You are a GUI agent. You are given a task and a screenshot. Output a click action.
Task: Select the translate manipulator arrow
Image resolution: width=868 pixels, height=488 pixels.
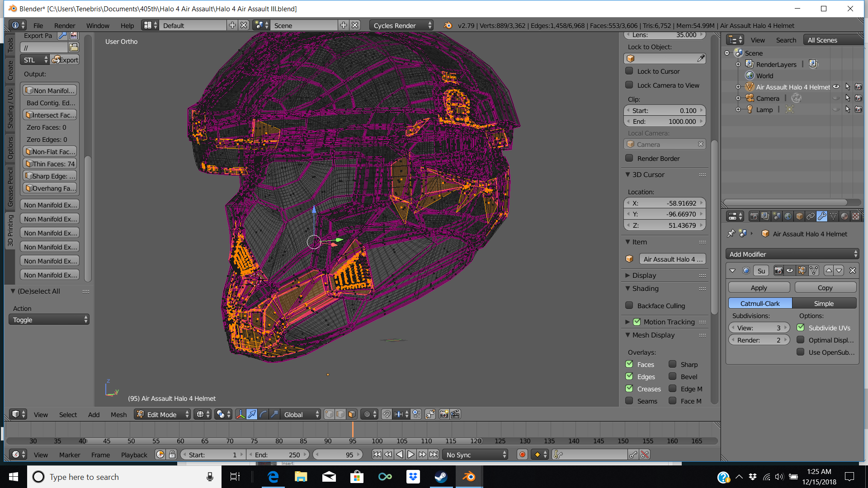tap(252, 414)
